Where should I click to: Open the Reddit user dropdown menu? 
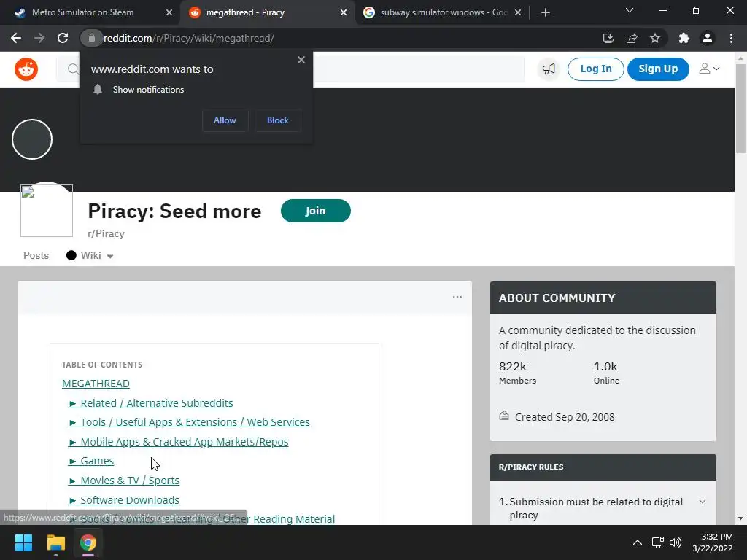[x=709, y=69]
